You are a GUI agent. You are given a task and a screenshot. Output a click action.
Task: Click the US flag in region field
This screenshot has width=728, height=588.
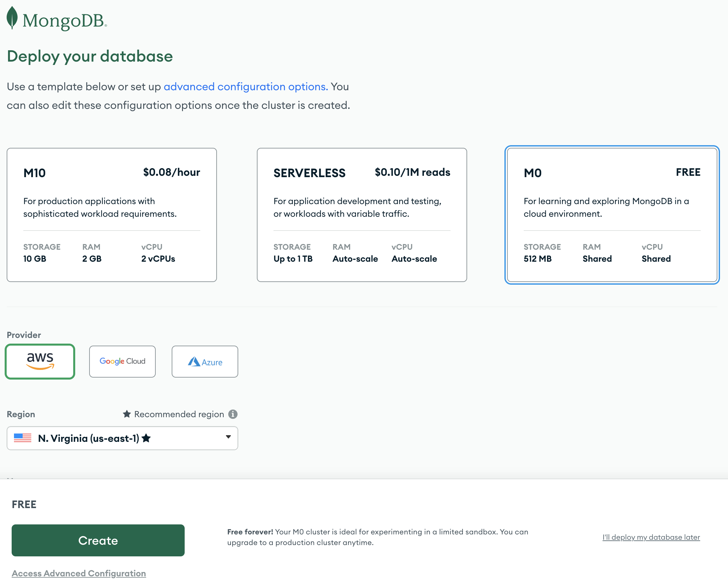point(23,438)
